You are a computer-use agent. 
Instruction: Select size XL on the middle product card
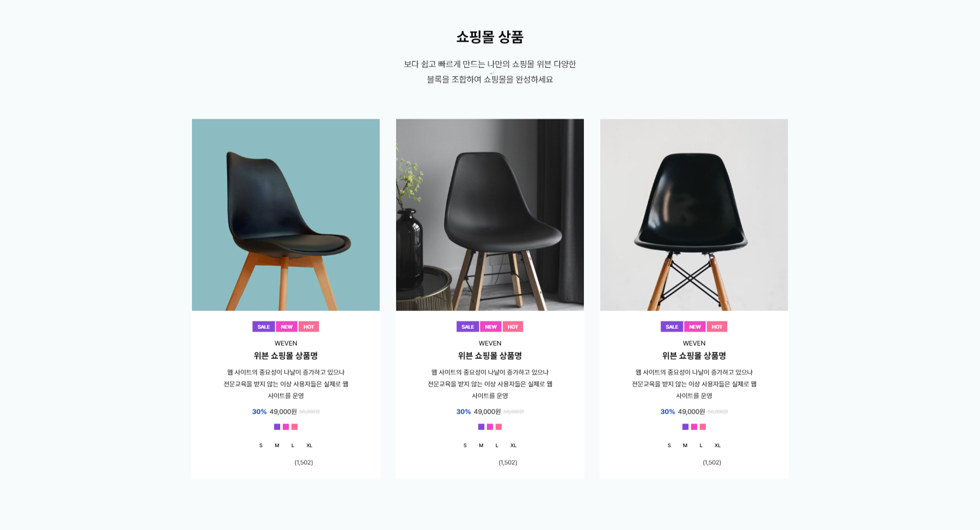(x=513, y=445)
